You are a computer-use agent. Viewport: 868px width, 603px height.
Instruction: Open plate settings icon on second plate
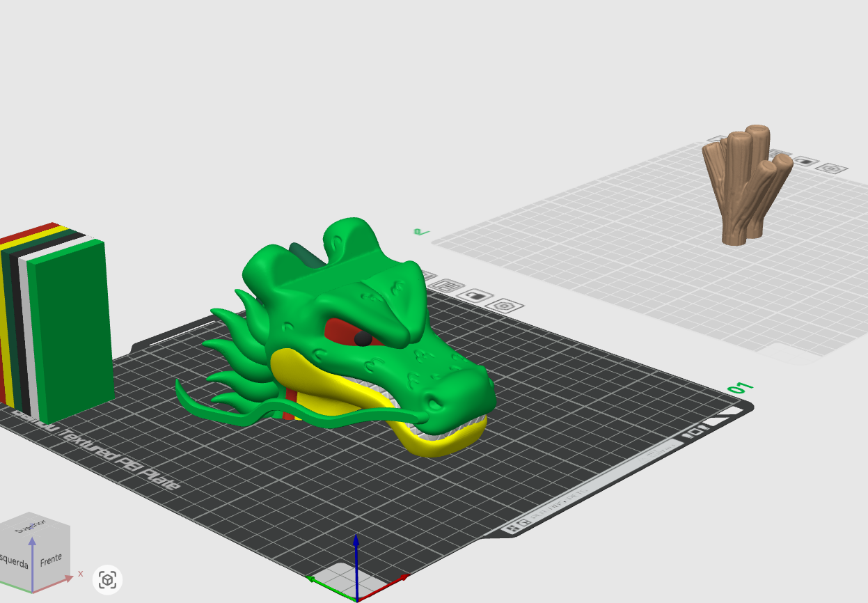pyautogui.click(x=830, y=168)
